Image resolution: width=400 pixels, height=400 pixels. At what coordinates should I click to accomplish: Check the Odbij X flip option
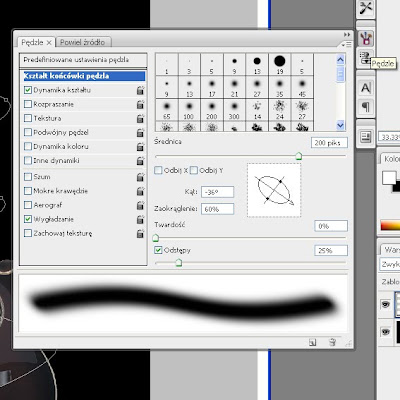[x=158, y=170]
